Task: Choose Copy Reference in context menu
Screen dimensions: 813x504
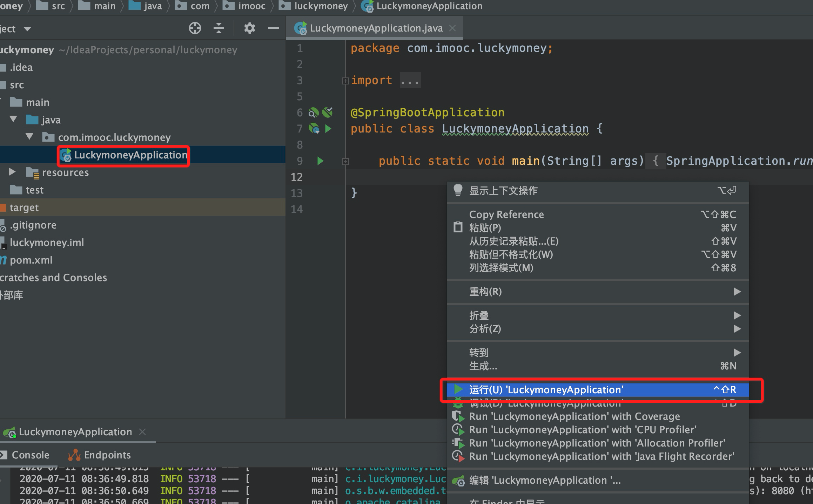Action: click(598, 214)
